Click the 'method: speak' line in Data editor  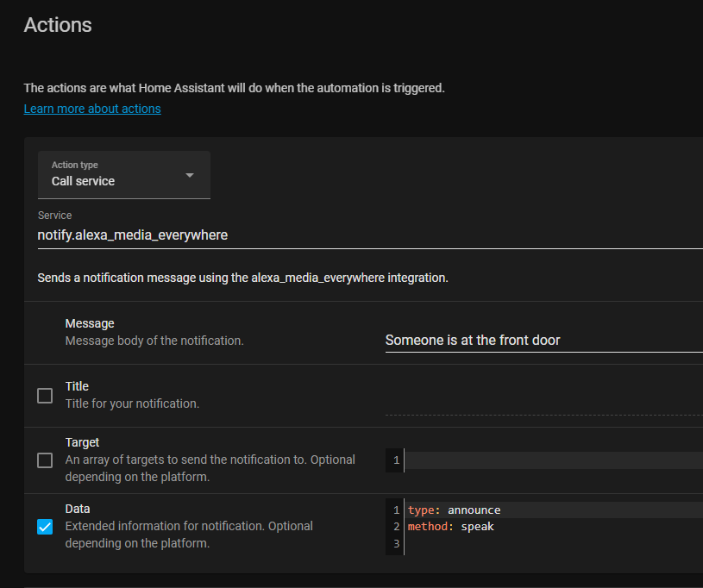(450, 527)
